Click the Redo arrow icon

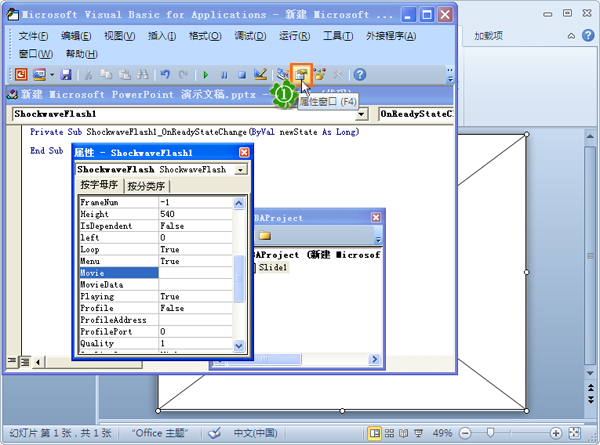(x=184, y=74)
